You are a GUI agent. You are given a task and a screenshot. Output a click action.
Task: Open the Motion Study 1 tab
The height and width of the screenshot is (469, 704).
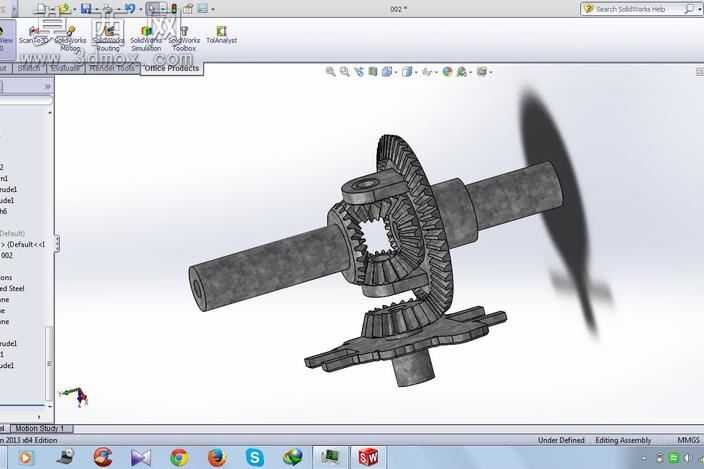[40, 429]
